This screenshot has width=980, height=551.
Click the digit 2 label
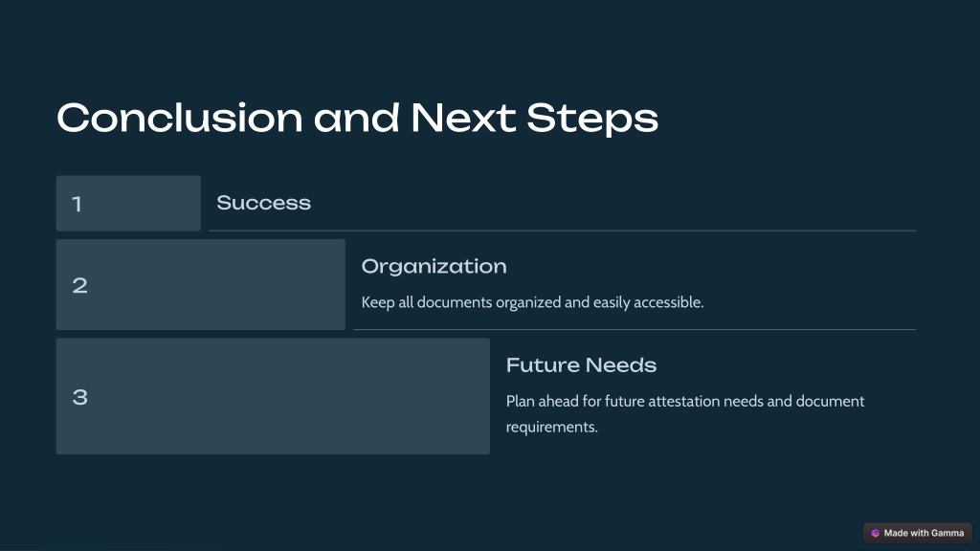[x=80, y=285]
